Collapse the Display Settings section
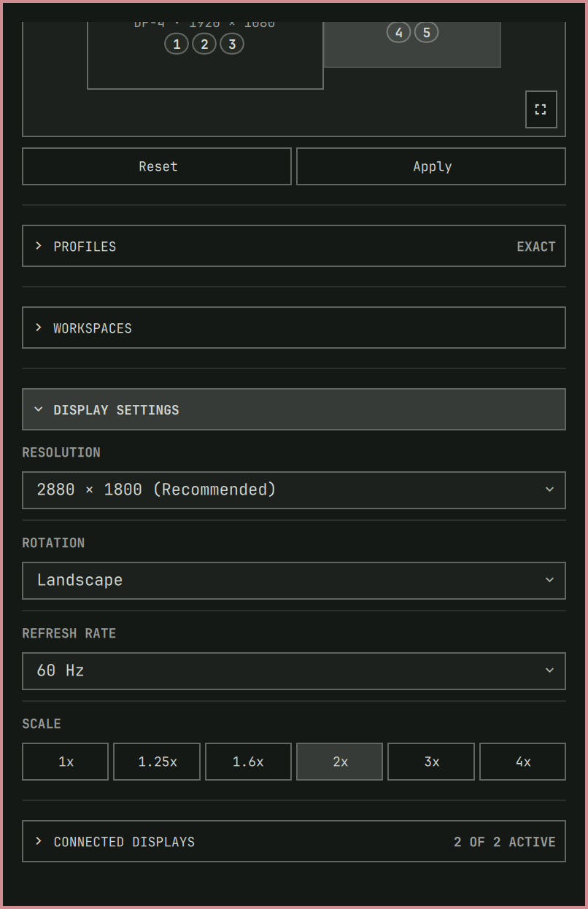This screenshot has height=909, width=588. click(294, 409)
